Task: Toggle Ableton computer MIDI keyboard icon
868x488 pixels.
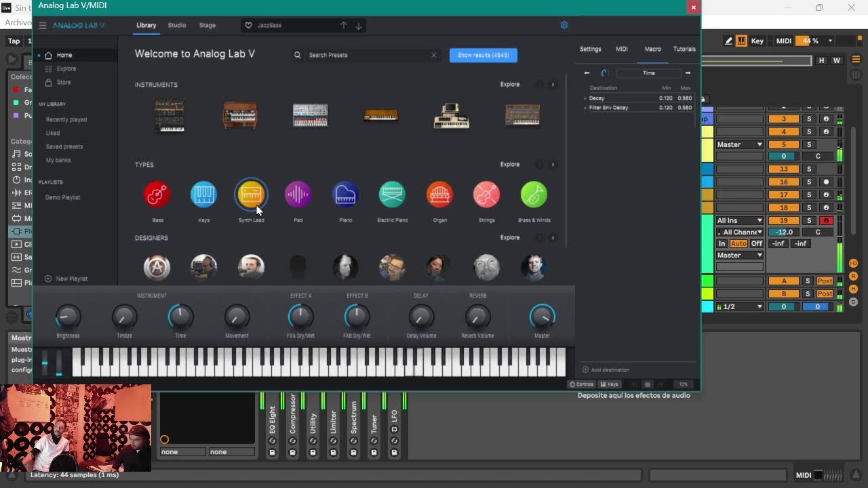Action: [741, 41]
